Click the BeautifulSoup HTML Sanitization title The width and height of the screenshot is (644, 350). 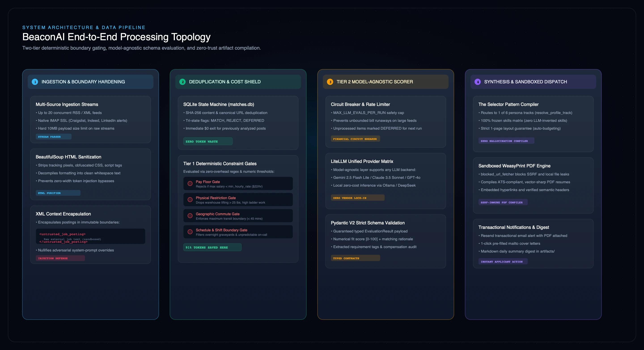68,157
